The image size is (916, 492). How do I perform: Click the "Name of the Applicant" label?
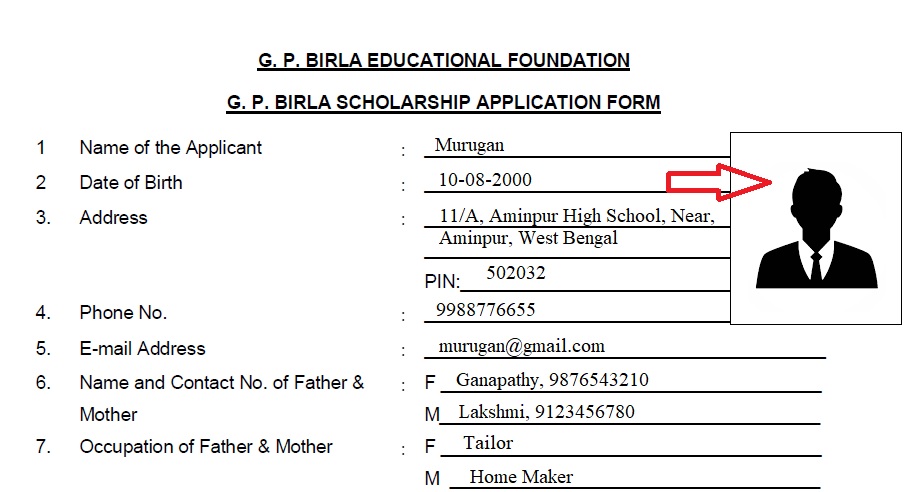point(170,148)
